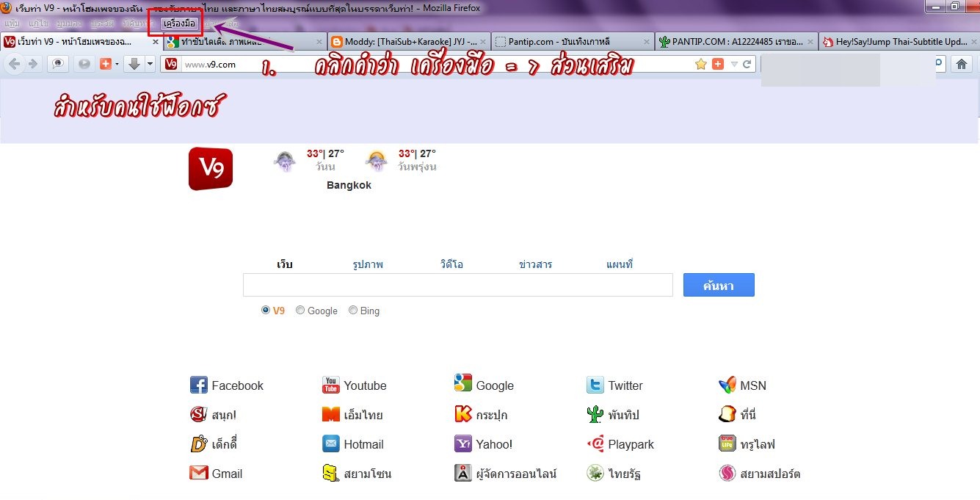
Task: Open Youtube shortcut
Action: [354, 385]
